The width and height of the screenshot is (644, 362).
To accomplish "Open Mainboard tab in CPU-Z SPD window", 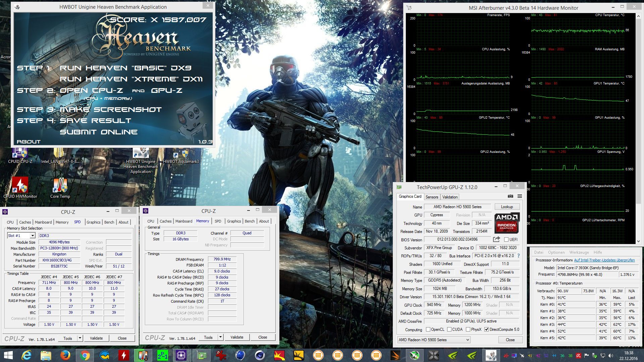I will pos(43,222).
